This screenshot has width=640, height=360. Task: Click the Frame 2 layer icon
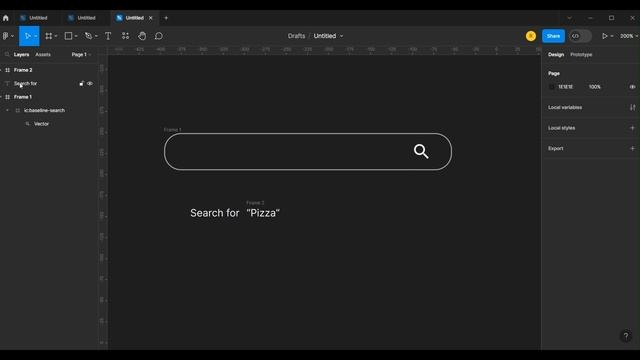pyautogui.click(x=7, y=70)
